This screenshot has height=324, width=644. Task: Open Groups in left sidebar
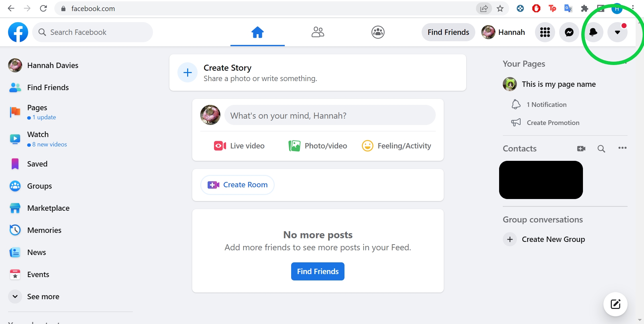pos(70,186)
